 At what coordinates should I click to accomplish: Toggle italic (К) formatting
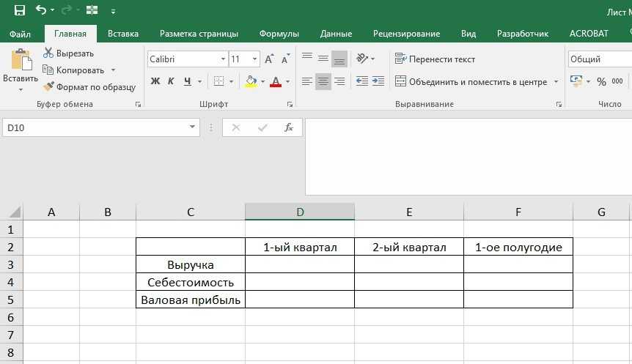point(172,81)
